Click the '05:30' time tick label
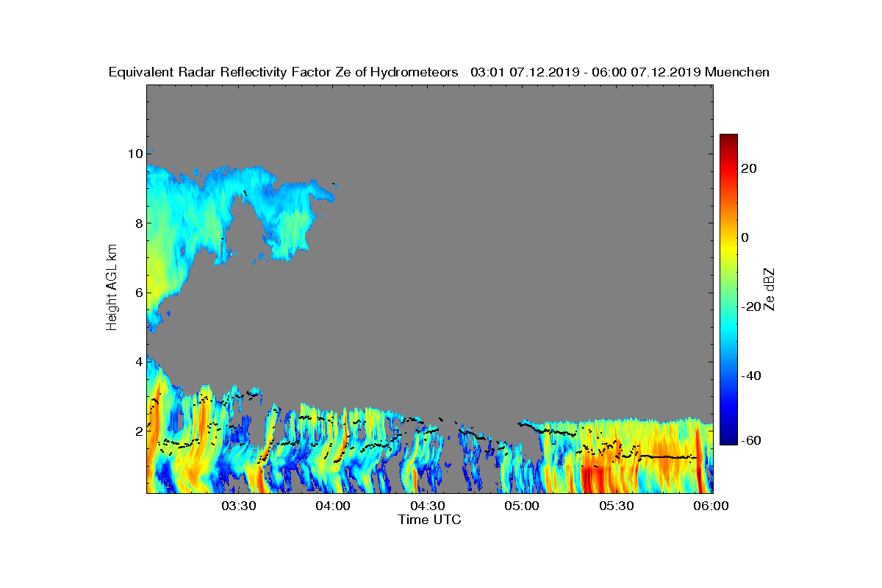The height and width of the screenshot is (588, 882). [x=617, y=506]
